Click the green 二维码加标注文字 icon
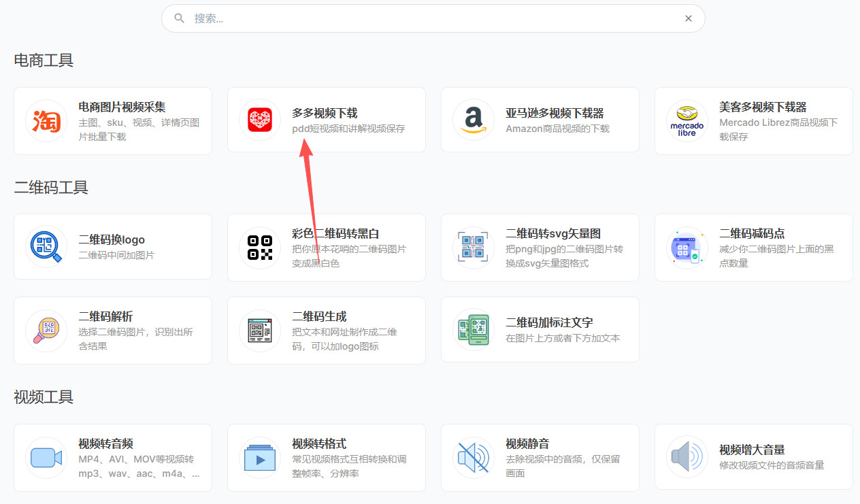Image resolution: width=860 pixels, height=504 pixels. point(474,330)
